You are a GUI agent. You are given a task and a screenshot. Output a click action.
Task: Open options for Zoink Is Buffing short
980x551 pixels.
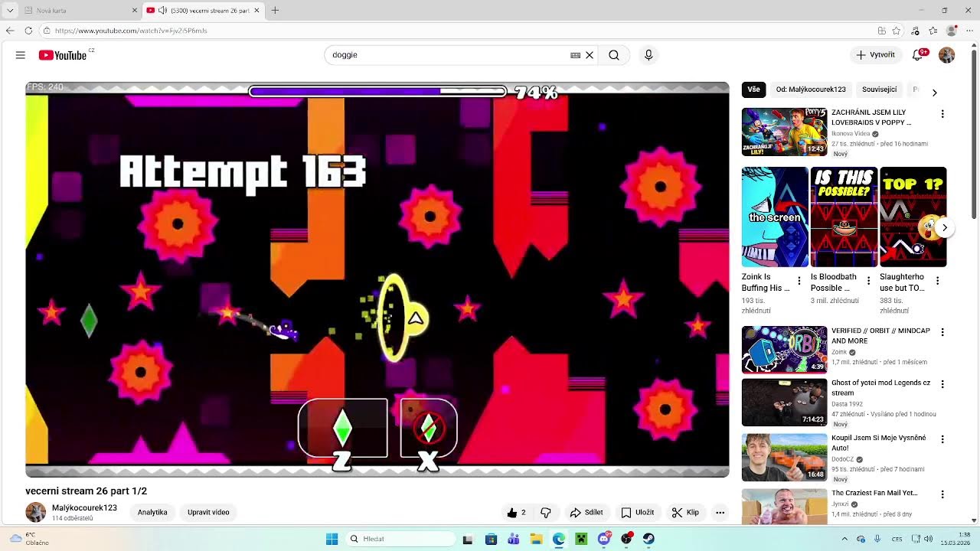[x=799, y=282]
